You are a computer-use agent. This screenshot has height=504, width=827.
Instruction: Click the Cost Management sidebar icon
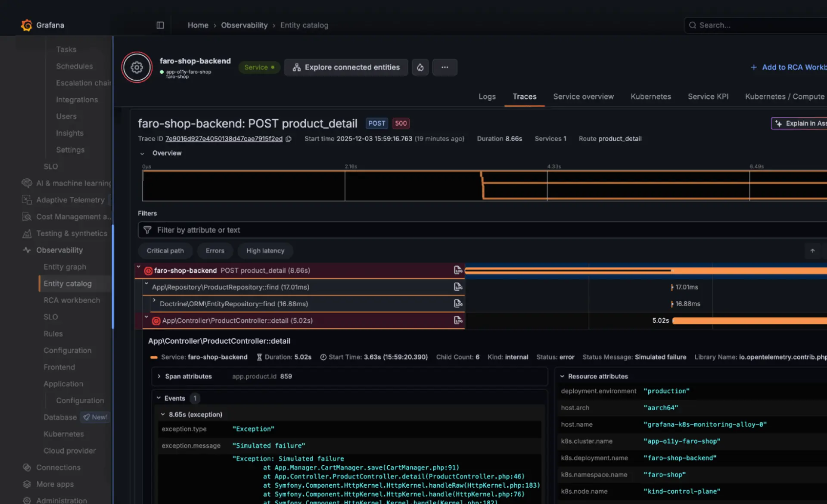coord(27,217)
